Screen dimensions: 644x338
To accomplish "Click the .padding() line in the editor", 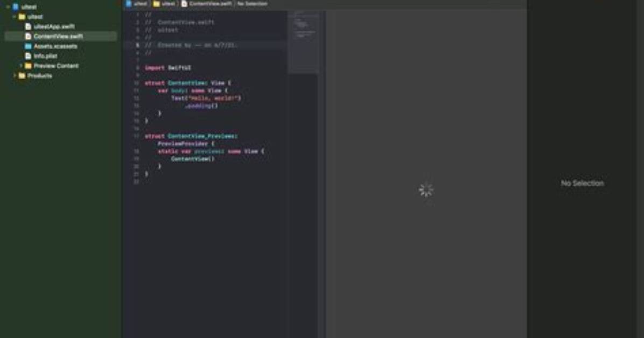I will 201,106.
